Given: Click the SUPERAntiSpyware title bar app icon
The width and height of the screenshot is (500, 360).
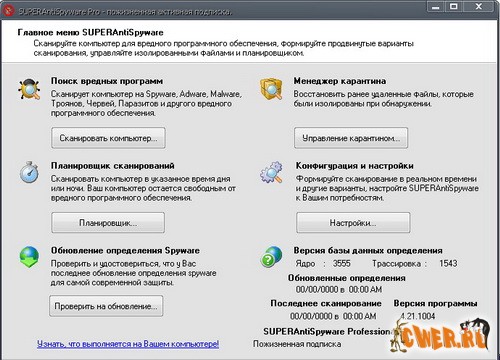Looking at the screenshot, I should click(8, 11).
